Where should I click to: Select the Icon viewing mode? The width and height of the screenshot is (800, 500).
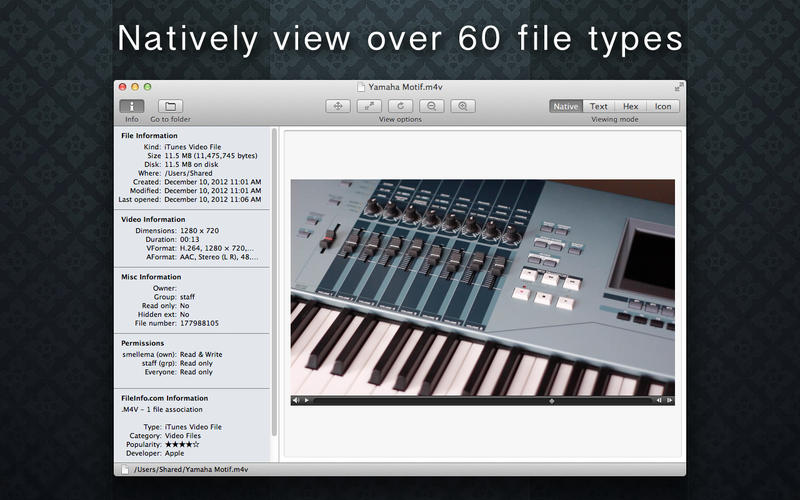pyautogui.click(x=662, y=106)
